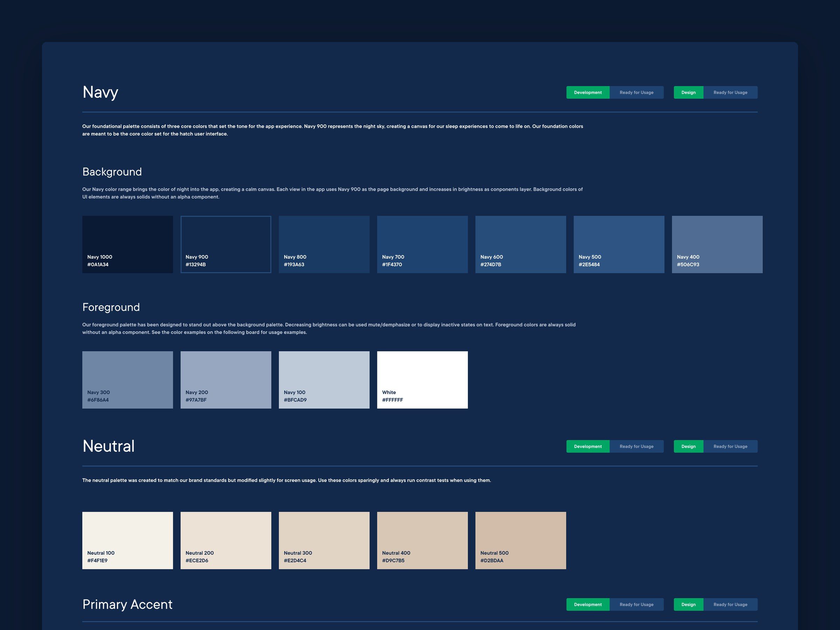
Task: Click the Navy section heading
Action: 100,93
